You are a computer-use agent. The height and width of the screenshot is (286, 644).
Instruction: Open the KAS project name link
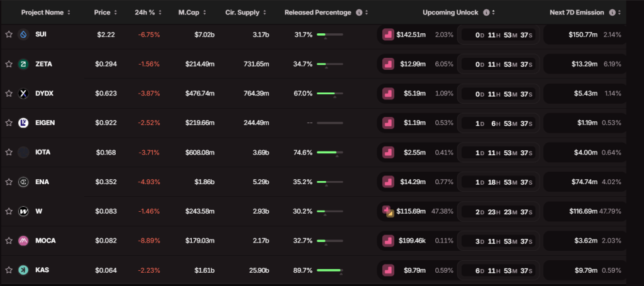[42, 270]
